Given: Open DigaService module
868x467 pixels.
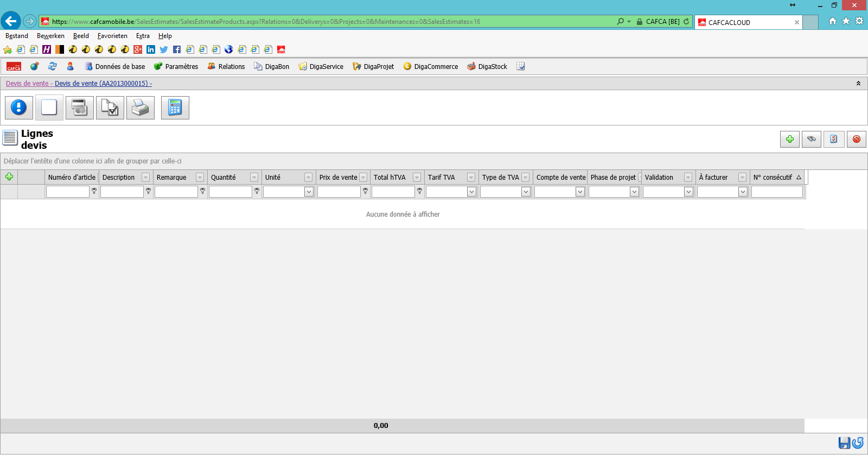Looking at the screenshot, I should coord(321,66).
